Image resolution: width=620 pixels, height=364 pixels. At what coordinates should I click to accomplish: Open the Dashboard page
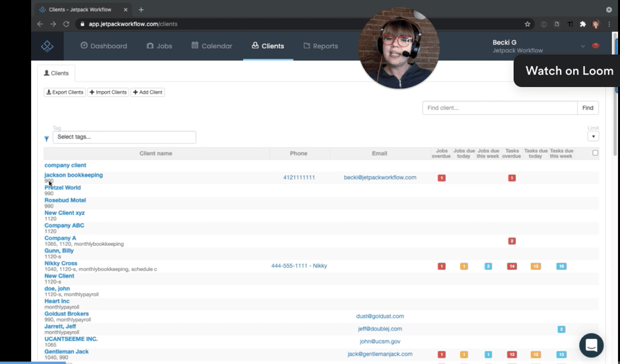104,45
